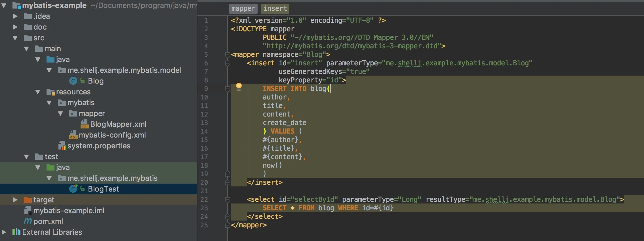Click the doc folder icon
Viewport: 644px width, 241px height.
coord(28,27)
